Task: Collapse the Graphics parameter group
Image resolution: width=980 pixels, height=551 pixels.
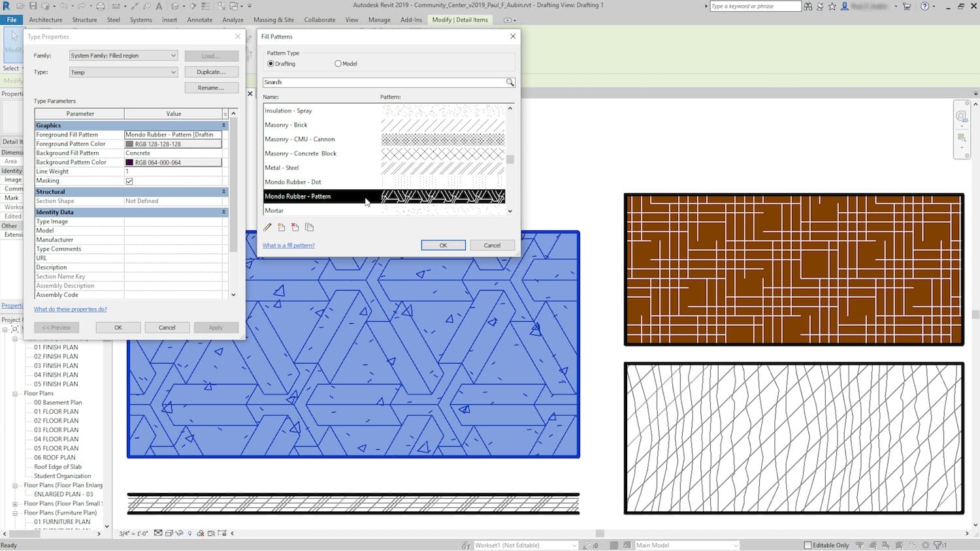Action: pyautogui.click(x=223, y=125)
